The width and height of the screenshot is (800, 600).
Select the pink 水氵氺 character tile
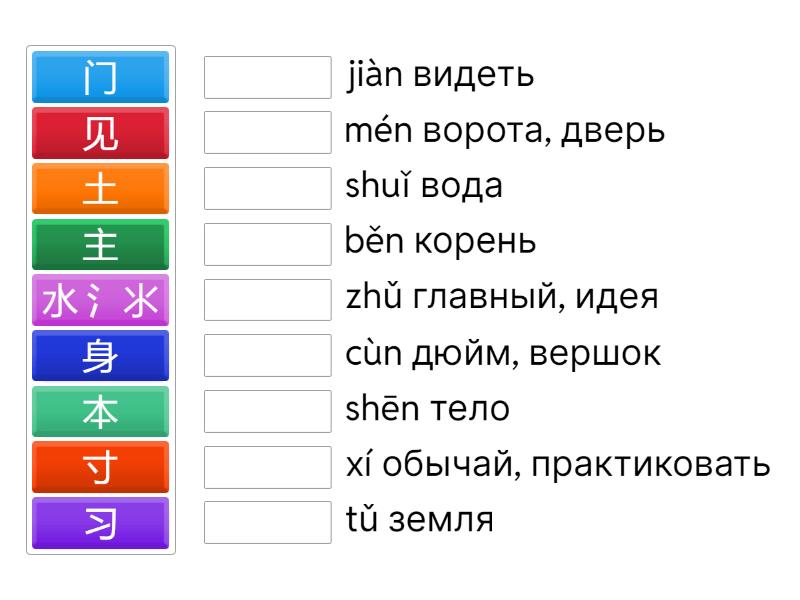coord(100,300)
